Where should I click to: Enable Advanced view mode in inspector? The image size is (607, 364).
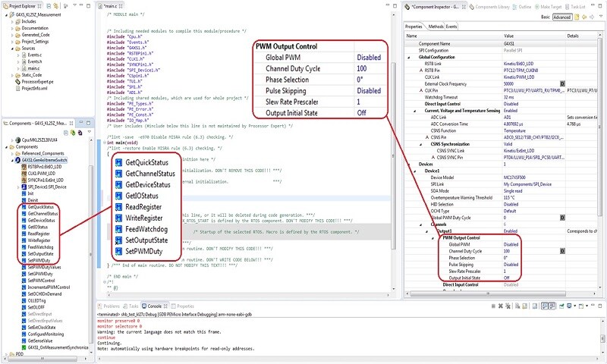(x=561, y=16)
